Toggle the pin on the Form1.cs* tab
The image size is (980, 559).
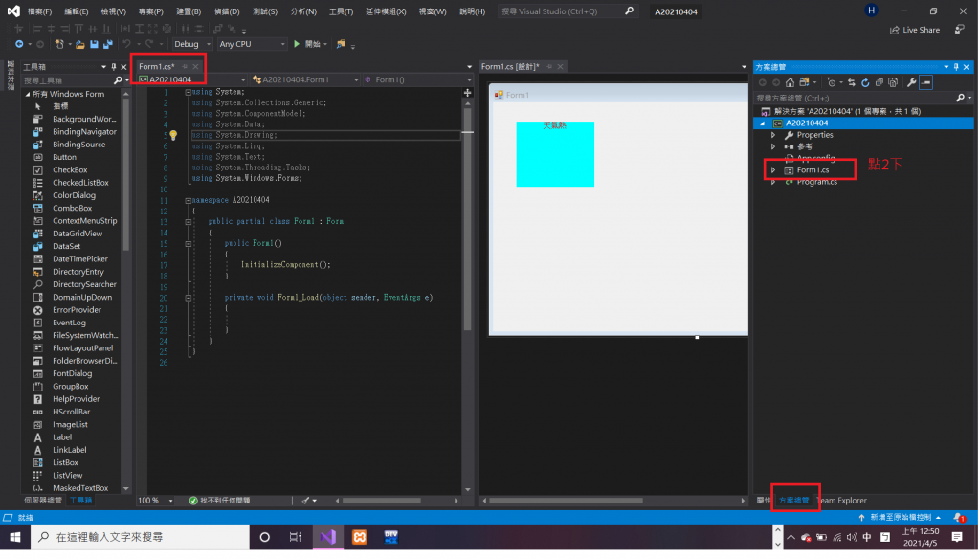[x=185, y=66]
